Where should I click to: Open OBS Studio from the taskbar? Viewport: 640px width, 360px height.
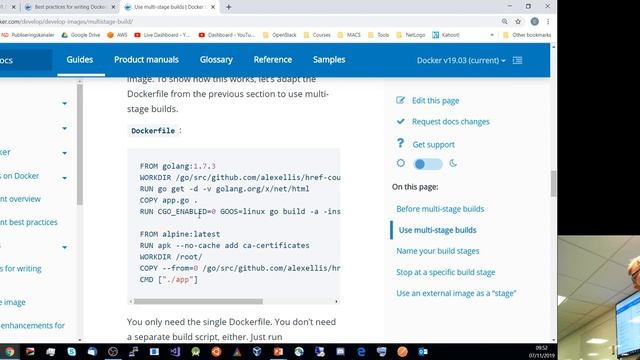click(113, 351)
